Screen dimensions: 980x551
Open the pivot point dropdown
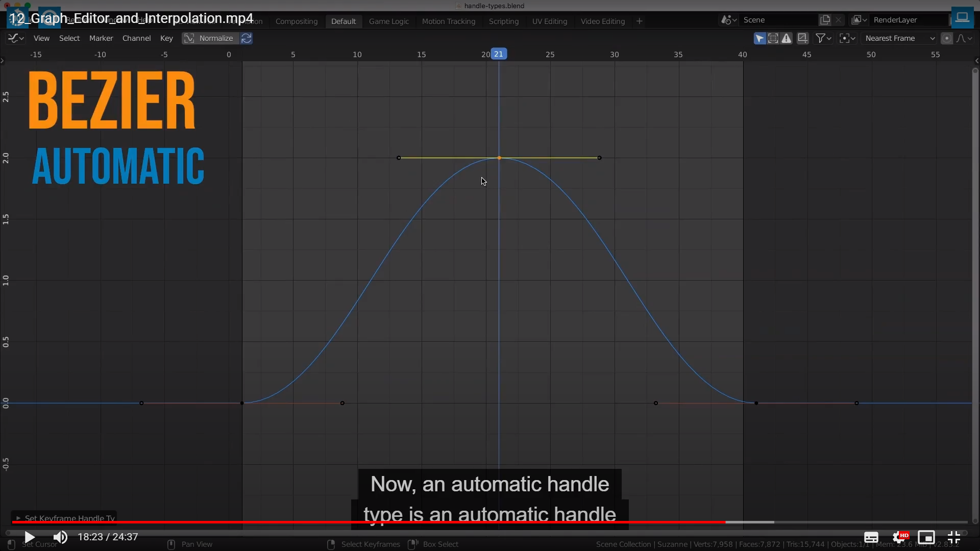click(847, 38)
